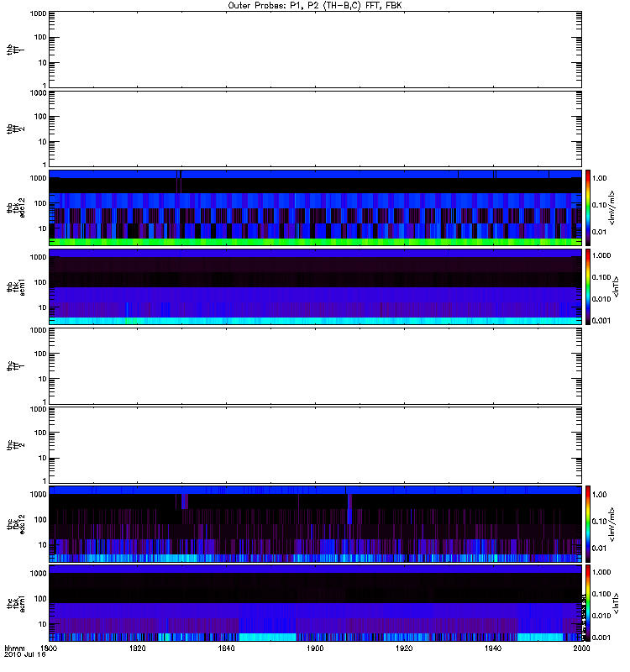The width and height of the screenshot is (630, 672).
Task: Click the "0.01" value on thc edc12 color bar
Action: pos(599,549)
